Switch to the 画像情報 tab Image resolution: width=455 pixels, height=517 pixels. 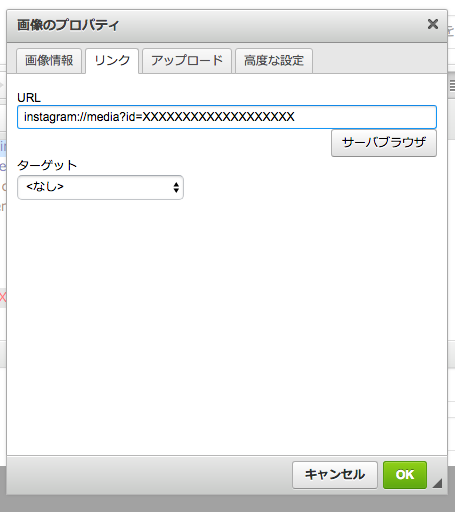(49, 61)
